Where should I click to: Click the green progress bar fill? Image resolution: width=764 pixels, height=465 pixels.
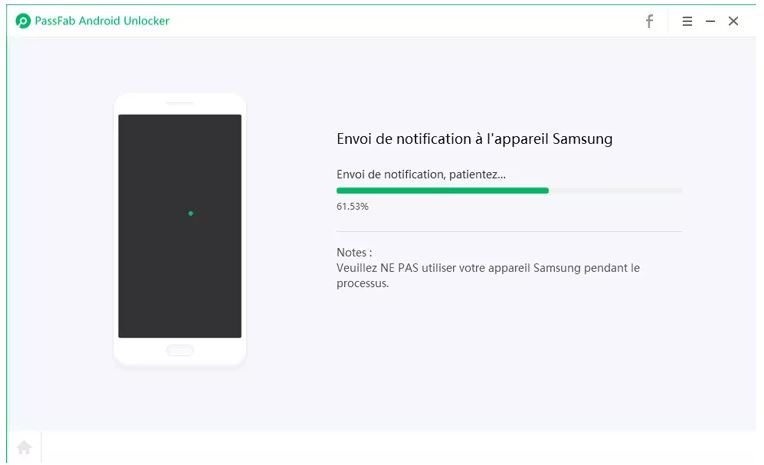point(442,191)
